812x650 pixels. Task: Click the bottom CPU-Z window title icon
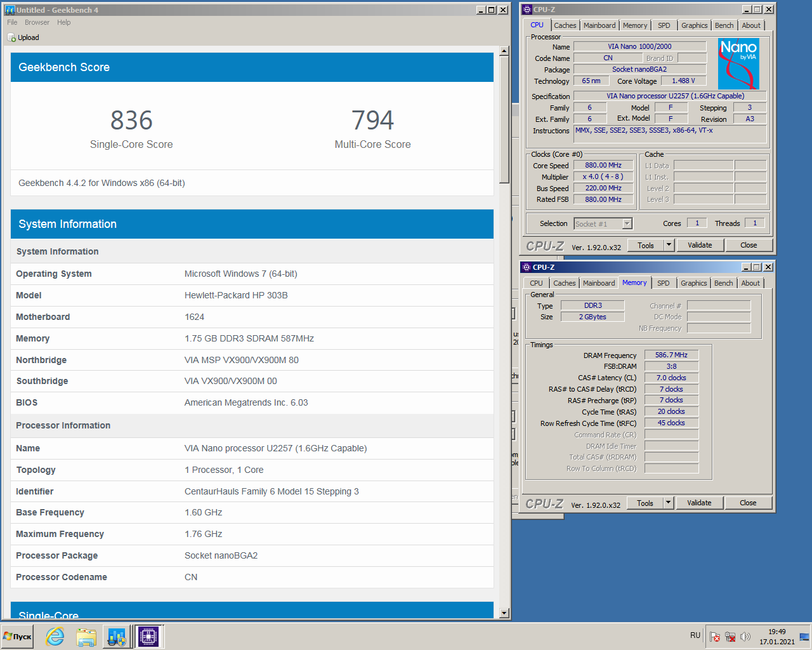(x=526, y=267)
